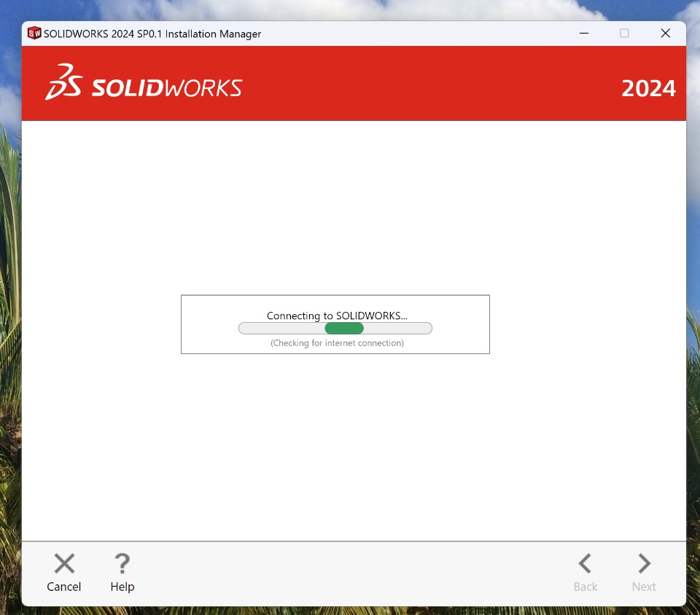Click the 2024 version label in the banner

649,88
